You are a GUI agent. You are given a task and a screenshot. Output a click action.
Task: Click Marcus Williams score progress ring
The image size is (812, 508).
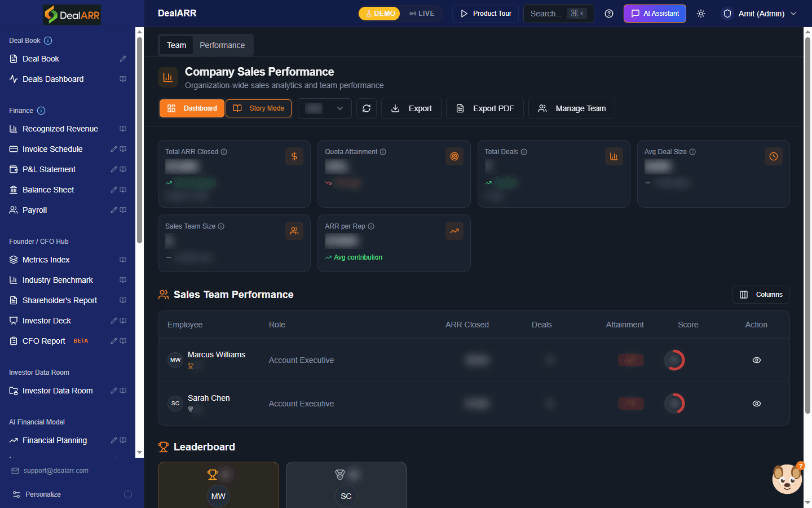(x=674, y=360)
